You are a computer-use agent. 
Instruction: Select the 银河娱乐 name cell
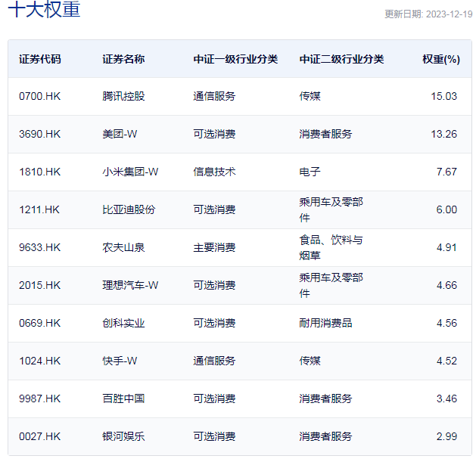[x=123, y=436]
